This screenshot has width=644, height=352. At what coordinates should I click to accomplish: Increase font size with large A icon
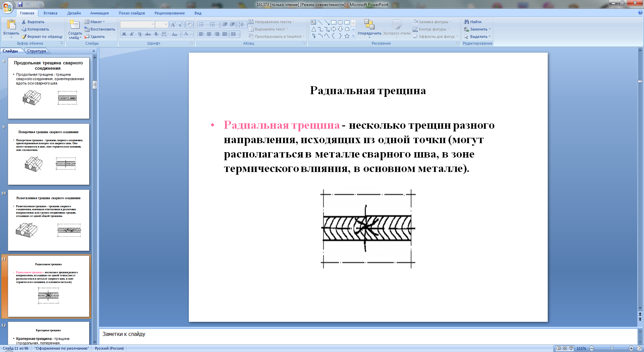click(173, 24)
